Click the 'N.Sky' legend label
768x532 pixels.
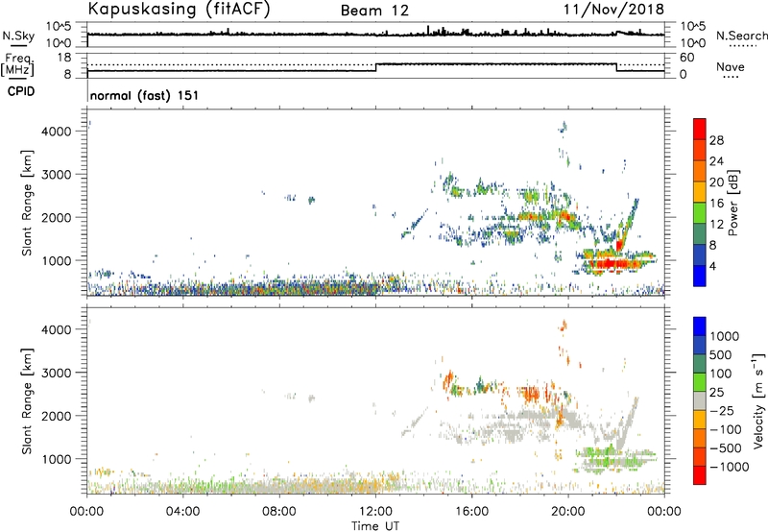click(x=18, y=36)
